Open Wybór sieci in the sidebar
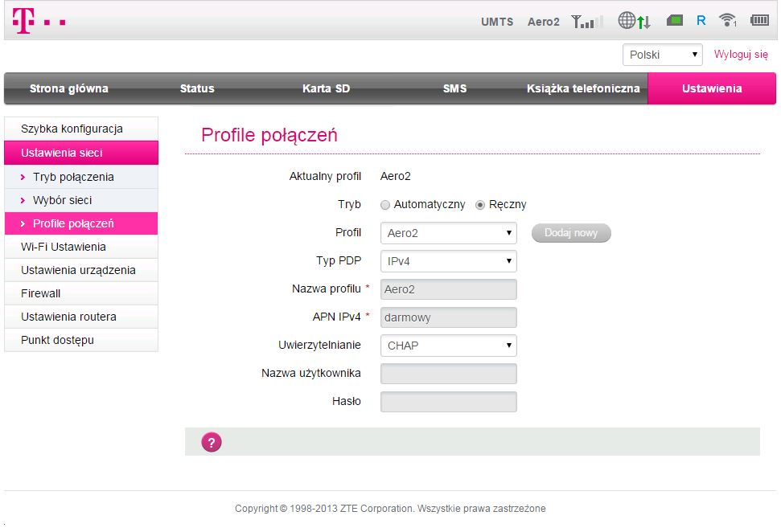The height and width of the screenshot is (532, 781). 62,200
